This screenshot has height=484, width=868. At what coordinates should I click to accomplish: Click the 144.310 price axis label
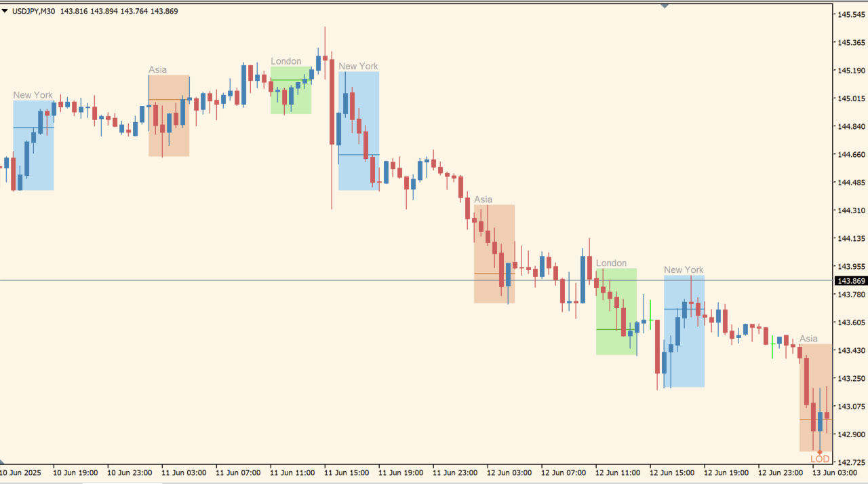pyautogui.click(x=850, y=210)
